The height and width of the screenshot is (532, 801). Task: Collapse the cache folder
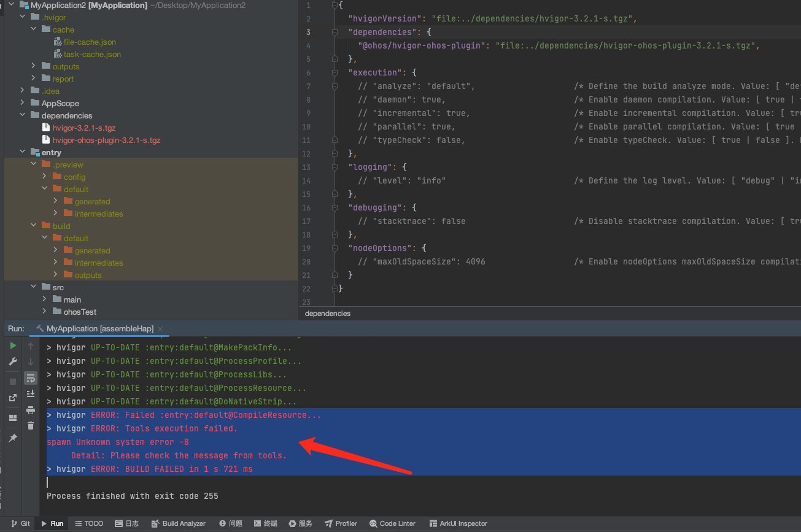[x=34, y=29]
